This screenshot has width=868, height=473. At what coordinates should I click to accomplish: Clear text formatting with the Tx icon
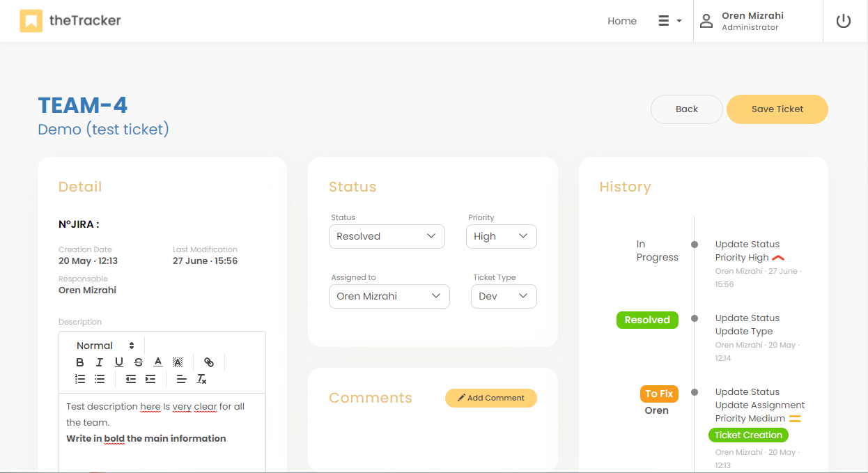[x=201, y=379]
